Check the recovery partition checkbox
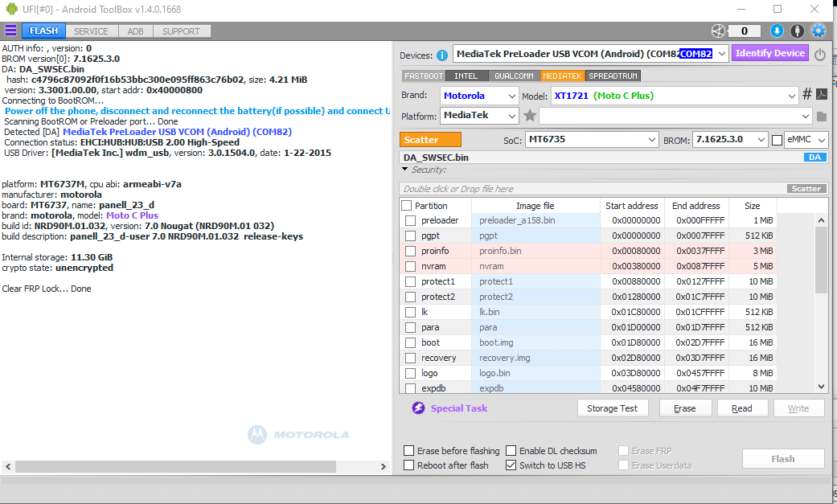The image size is (837, 504). 411,358
